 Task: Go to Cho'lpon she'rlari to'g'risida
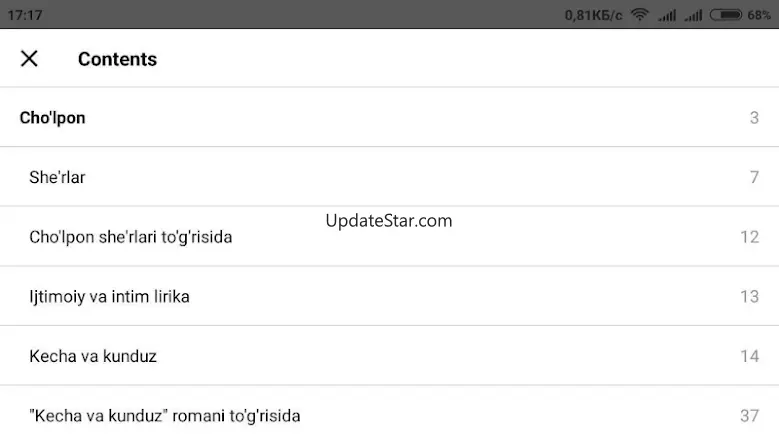tap(390, 236)
